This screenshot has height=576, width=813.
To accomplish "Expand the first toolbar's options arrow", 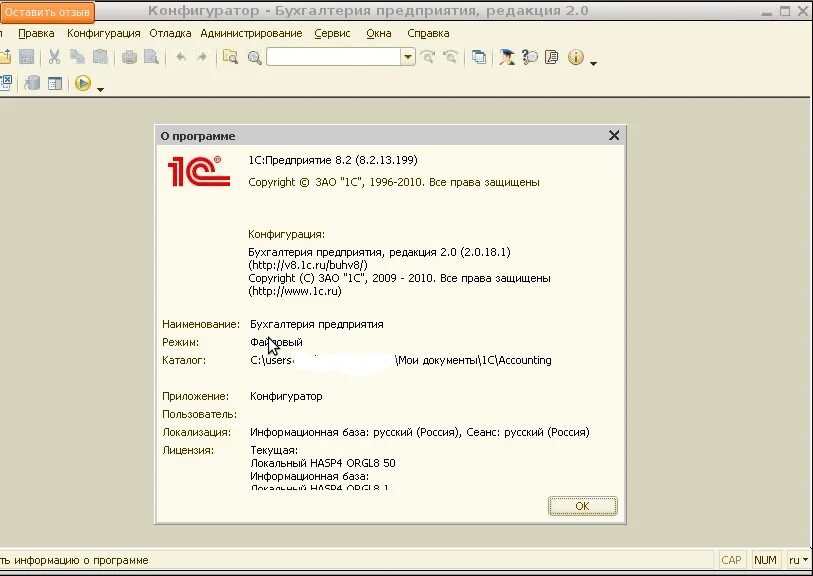I will pos(594,63).
